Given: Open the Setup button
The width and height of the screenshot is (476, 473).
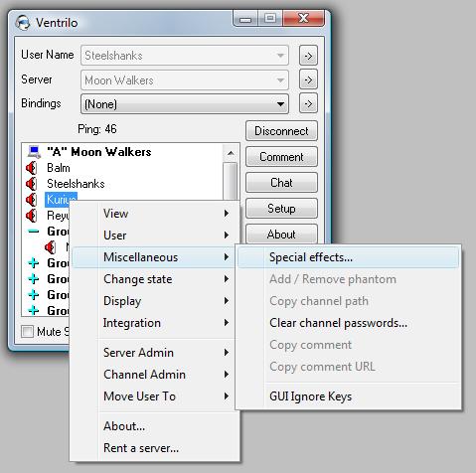Looking at the screenshot, I should (x=281, y=209).
